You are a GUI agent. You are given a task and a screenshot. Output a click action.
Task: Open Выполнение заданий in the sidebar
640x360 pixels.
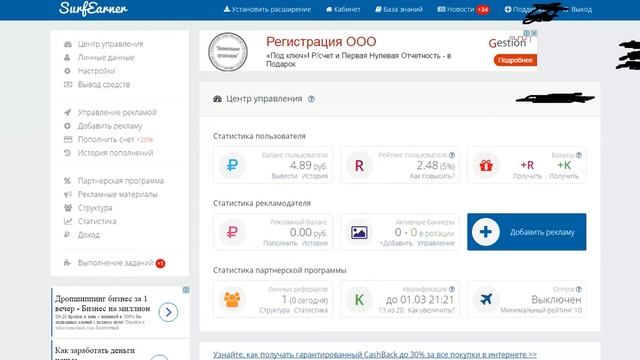click(116, 263)
